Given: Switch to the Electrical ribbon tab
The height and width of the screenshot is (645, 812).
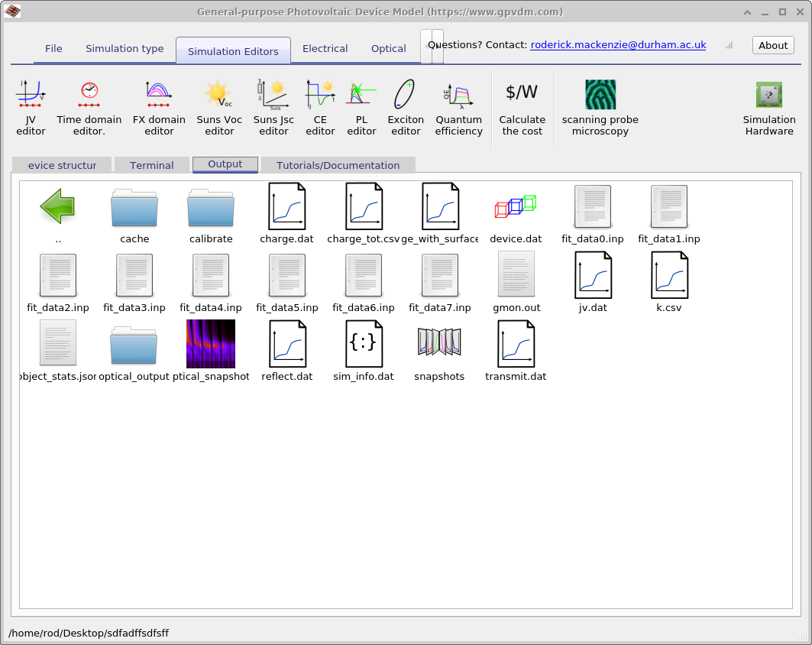Looking at the screenshot, I should pyautogui.click(x=325, y=48).
